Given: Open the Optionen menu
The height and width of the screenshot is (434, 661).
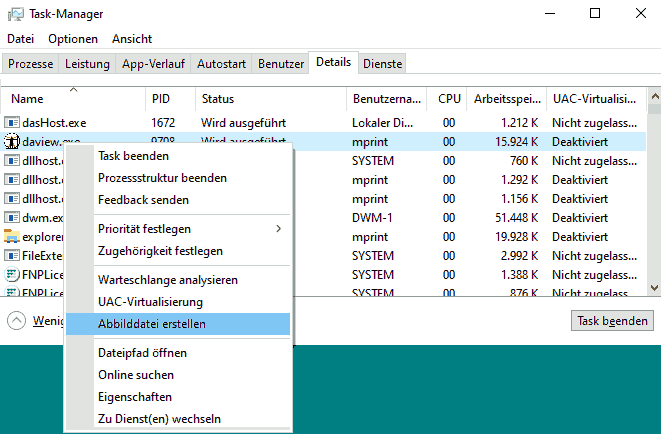Looking at the screenshot, I should (x=73, y=39).
